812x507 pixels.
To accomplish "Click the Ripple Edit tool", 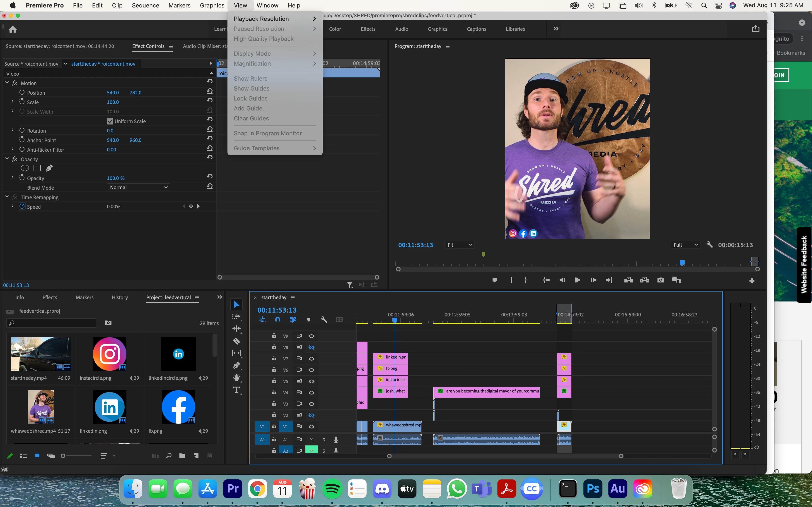I will click(237, 329).
